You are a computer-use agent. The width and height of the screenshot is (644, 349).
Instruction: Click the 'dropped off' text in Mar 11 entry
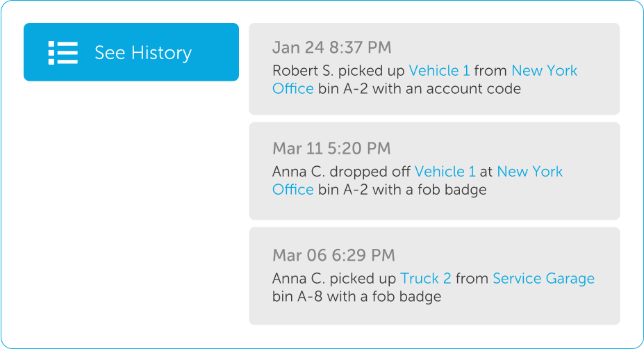(370, 172)
